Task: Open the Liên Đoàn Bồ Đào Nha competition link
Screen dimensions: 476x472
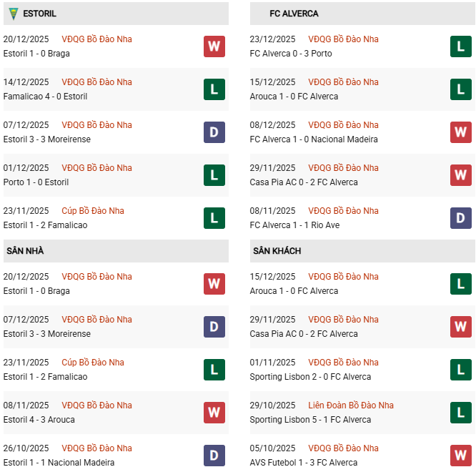Action: click(351, 405)
